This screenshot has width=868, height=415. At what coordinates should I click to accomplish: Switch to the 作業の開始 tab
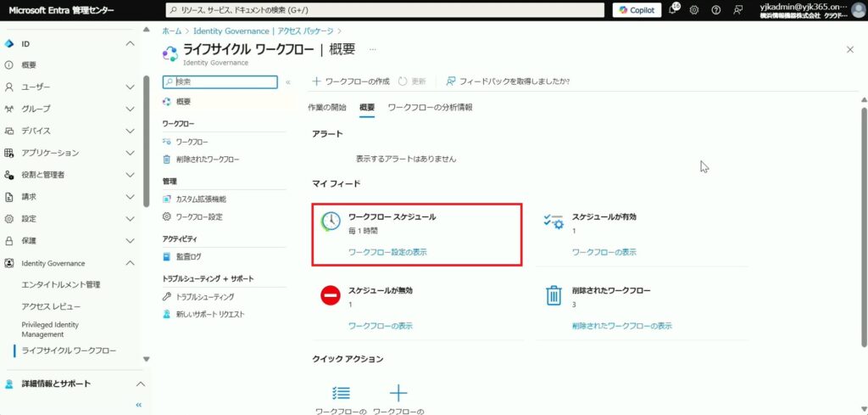pos(326,108)
